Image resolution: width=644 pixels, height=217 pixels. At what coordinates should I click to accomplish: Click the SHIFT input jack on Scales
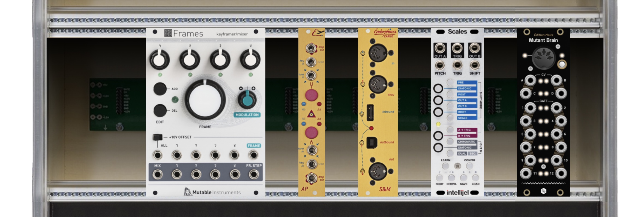pyautogui.click(x=475, y=66)
